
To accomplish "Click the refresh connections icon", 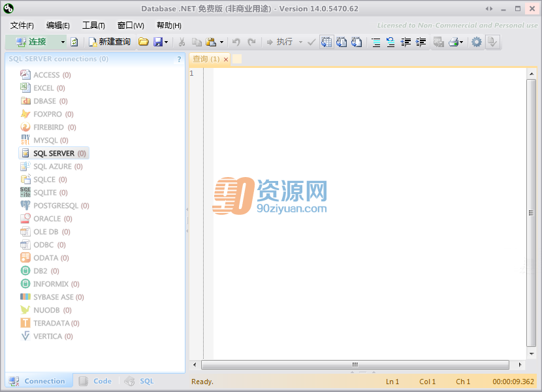I will click(74, 42).
